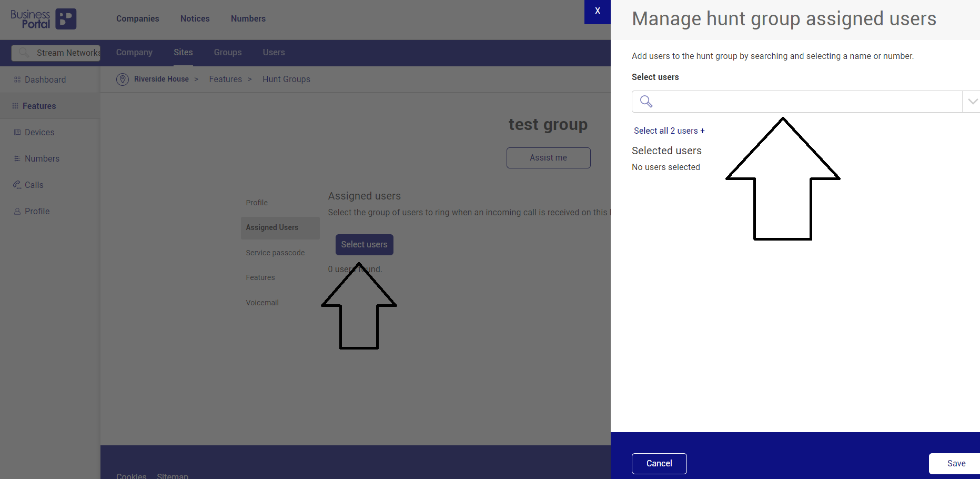Click the sidebar Numbers list icon
This screenshot has height=479, width=980.
tap(17, 158)
